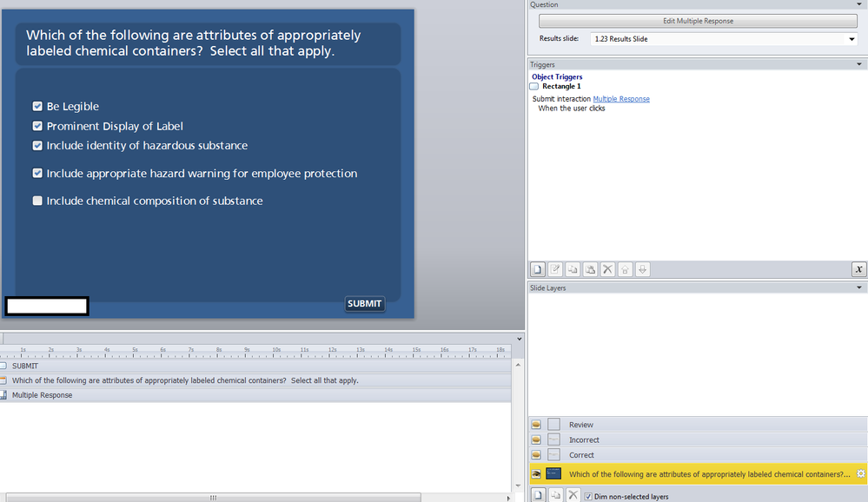Collapse the Question panel arrow
Screen dimensions: 868x502
[x=859, y=4]
